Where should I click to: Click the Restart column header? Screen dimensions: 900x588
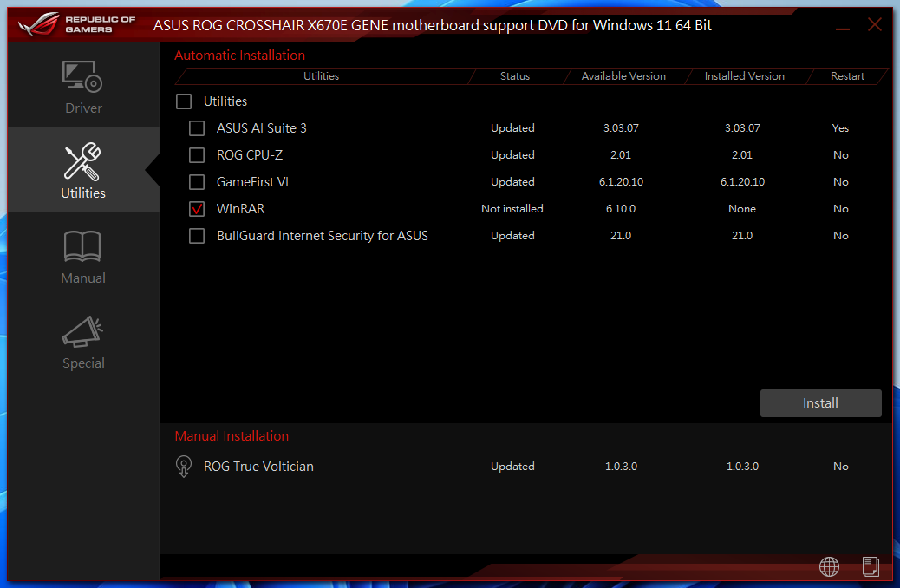pyautogui.click(x=847, y=76)
